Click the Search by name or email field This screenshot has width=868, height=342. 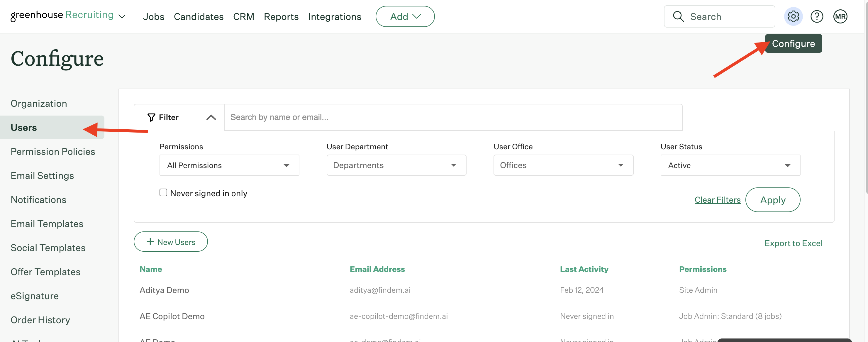(x=453, y=117)
